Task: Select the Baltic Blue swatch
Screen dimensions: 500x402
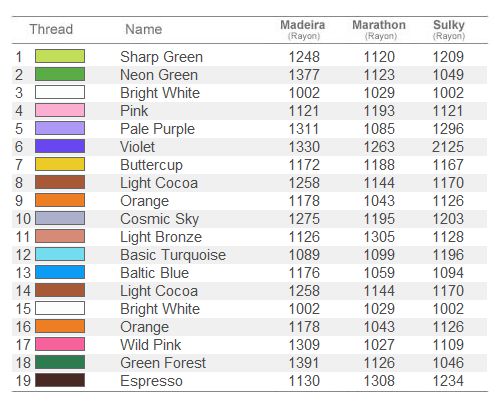Action: (x=60, y=272)
